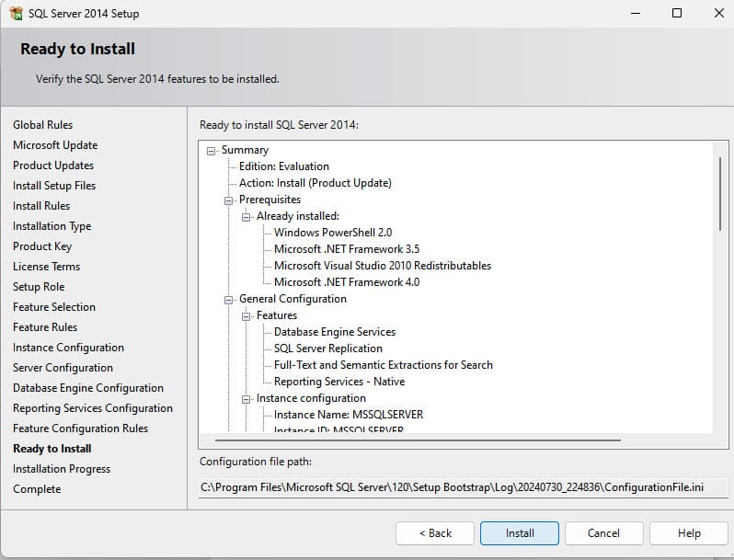Cancel the SQL Server setup
Screen dimensions: 734x560
point(603,533)
